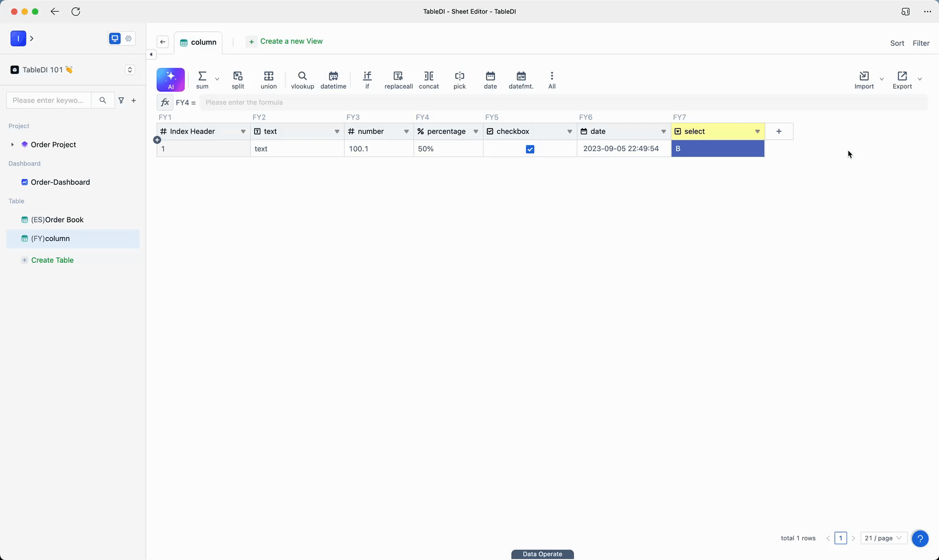Open the Filter options
Image resolution: width=939 pixels, height=560 pixels.
921,43
